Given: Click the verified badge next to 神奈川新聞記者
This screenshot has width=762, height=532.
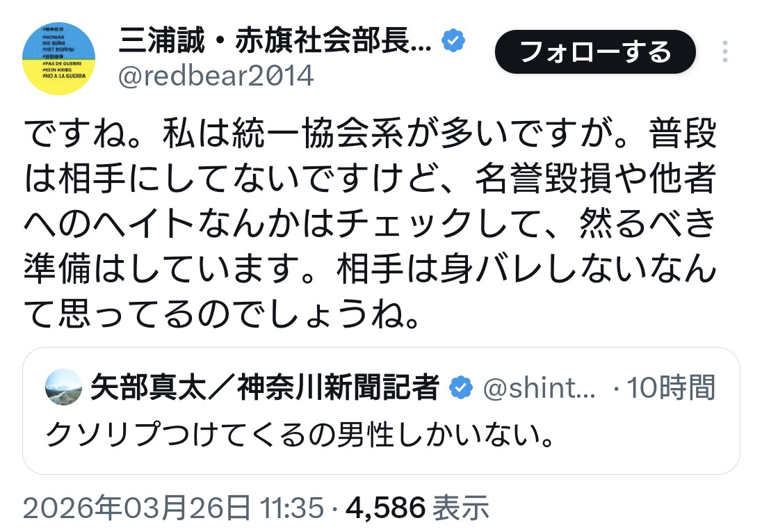Looking at the screenshot, I should [x=460, y=388].
